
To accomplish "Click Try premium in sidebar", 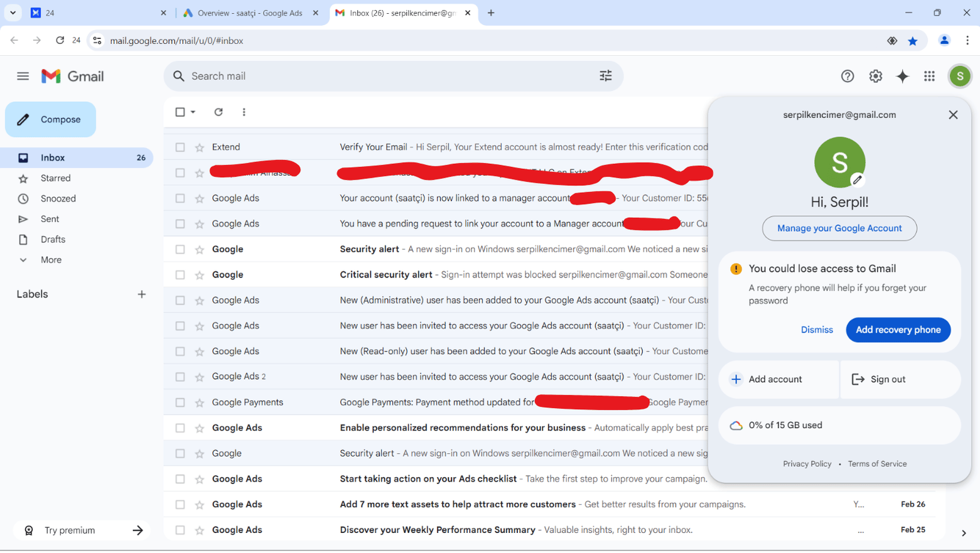I will pos(82,530).
